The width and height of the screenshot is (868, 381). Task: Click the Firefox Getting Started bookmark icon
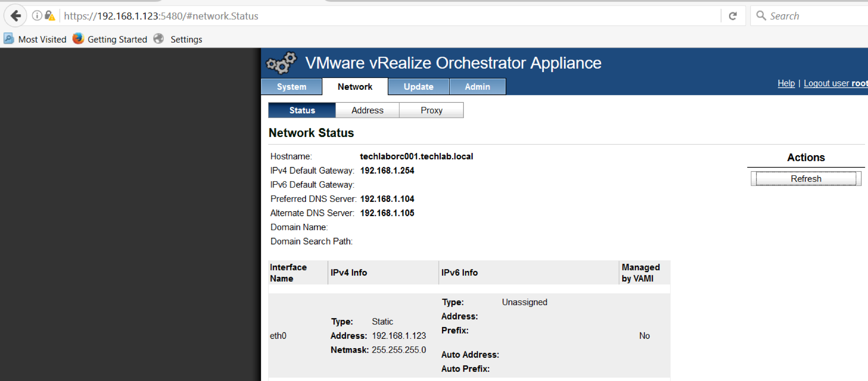(78, 39)
